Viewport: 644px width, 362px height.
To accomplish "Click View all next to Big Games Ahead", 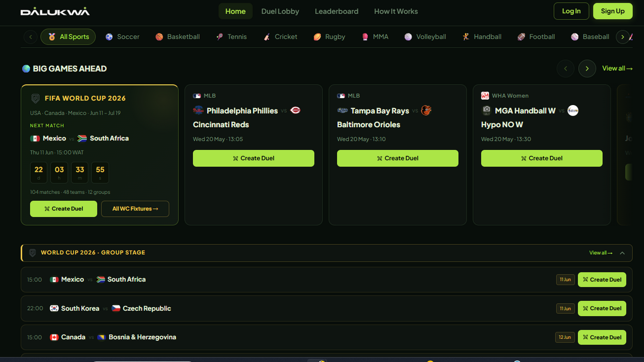I will point(617,68).
